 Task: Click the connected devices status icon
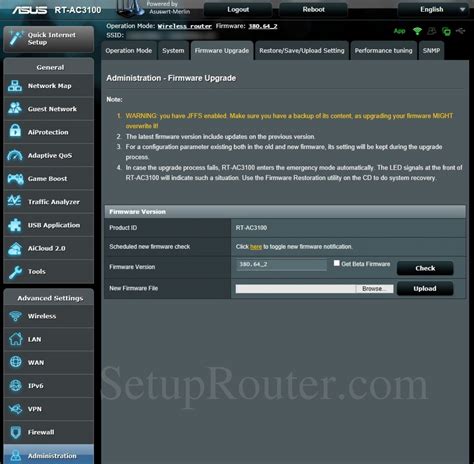pyautogui.click(x=446, y=31)
